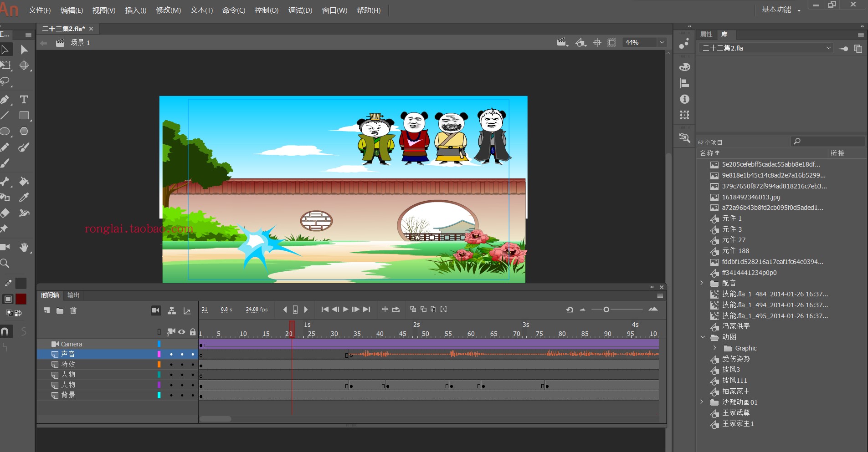868x452 pixels.
Task: Open the 修改(M) menu
Action: click(168, 10)
